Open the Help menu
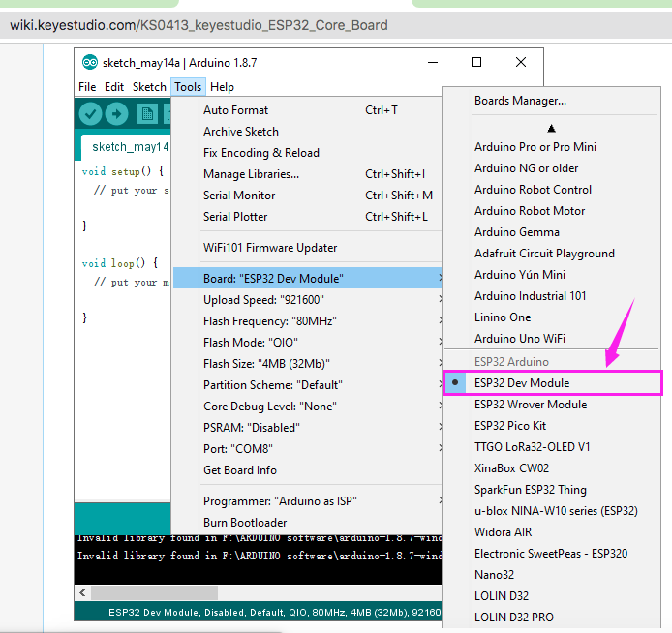 point(222,87)
